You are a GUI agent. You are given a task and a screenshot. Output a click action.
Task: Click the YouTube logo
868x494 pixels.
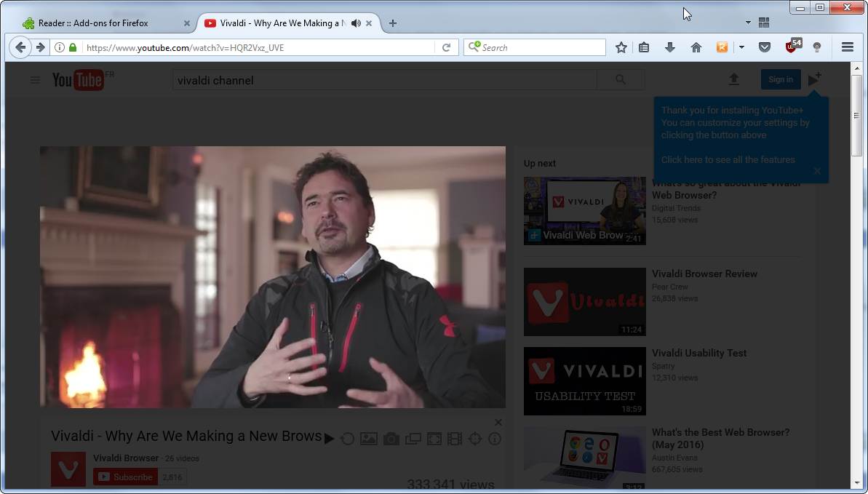79,80
